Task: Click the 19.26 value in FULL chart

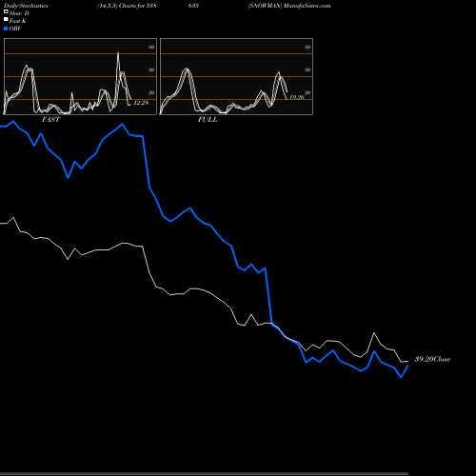Action: point(297,97)
